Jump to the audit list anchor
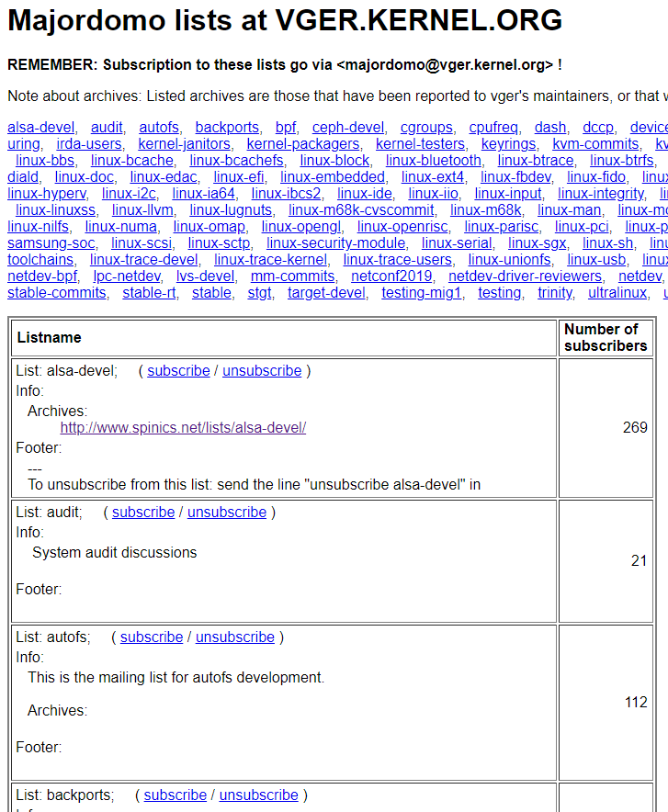Image resolution: width=668 pixels, height=812 pixels. point(107,128)
